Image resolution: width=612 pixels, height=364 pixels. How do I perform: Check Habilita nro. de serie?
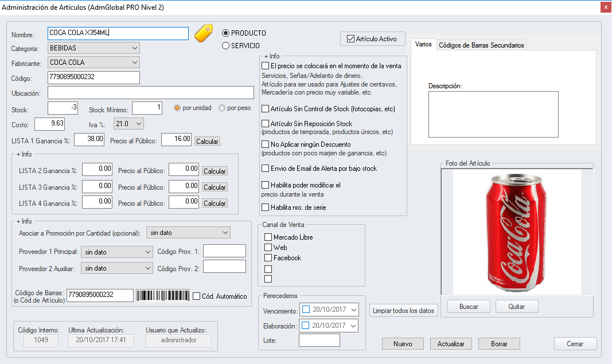(x=266, y=207)
